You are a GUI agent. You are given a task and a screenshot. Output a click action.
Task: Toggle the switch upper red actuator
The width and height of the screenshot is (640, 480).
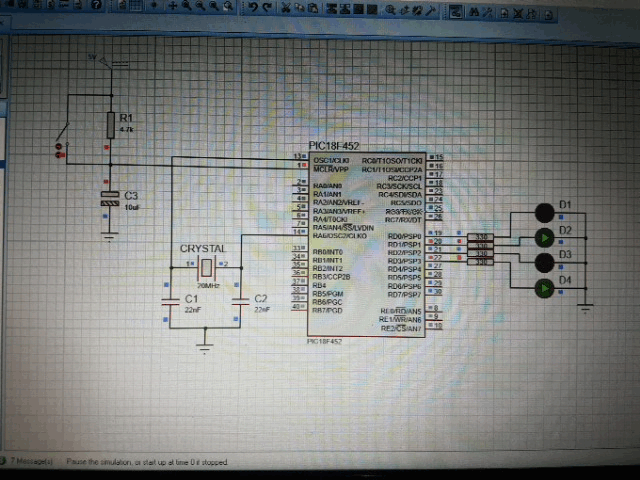tap(58, 146)
